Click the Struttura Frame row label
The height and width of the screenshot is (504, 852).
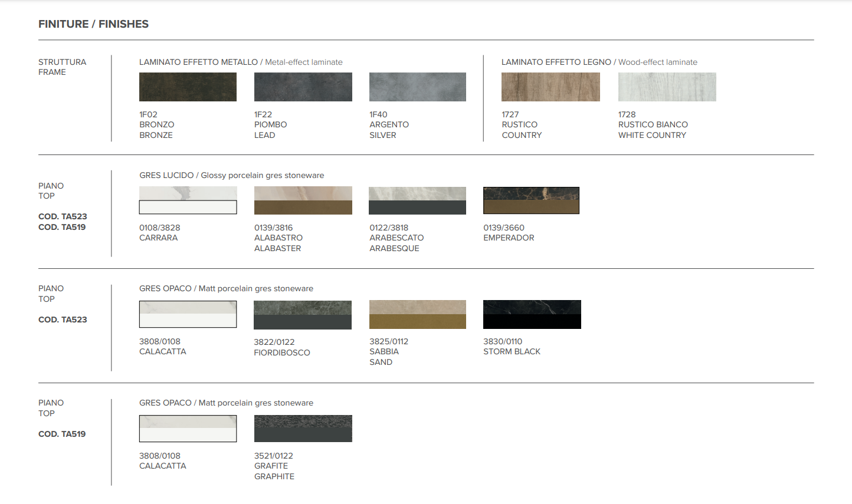(x=62, y=67)
